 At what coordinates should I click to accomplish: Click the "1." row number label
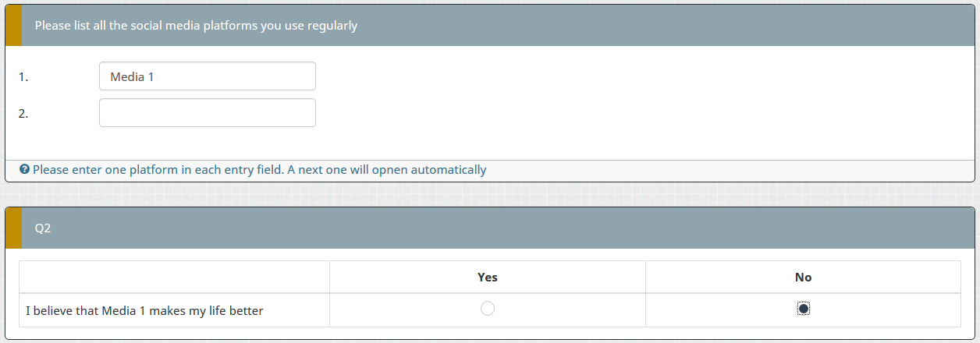click(x=23, y=77)
